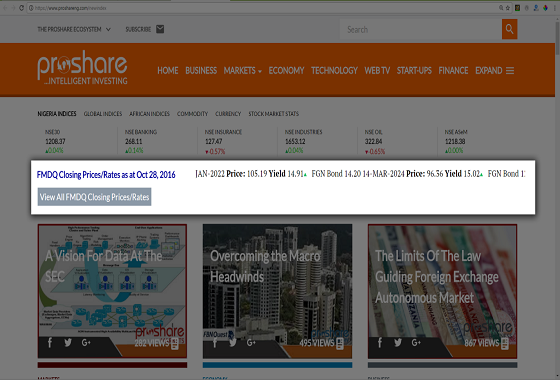Select the Stock Market Stats tab
The image size is (560, 380).
pyautogui.click(x=274, y=114)
